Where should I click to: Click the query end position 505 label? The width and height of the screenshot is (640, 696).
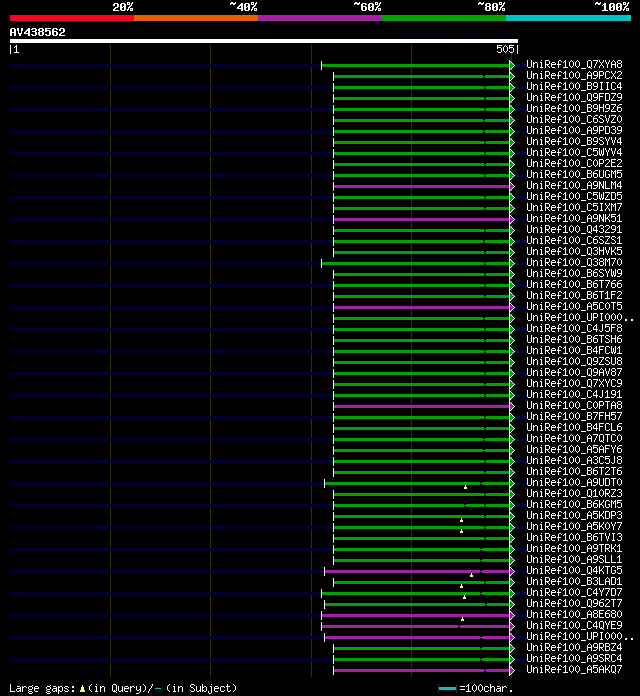click(505, 49)
